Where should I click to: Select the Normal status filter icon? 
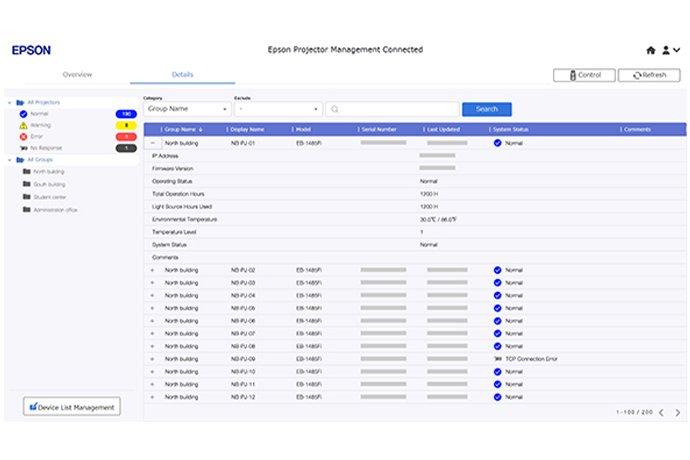(23, 114)
